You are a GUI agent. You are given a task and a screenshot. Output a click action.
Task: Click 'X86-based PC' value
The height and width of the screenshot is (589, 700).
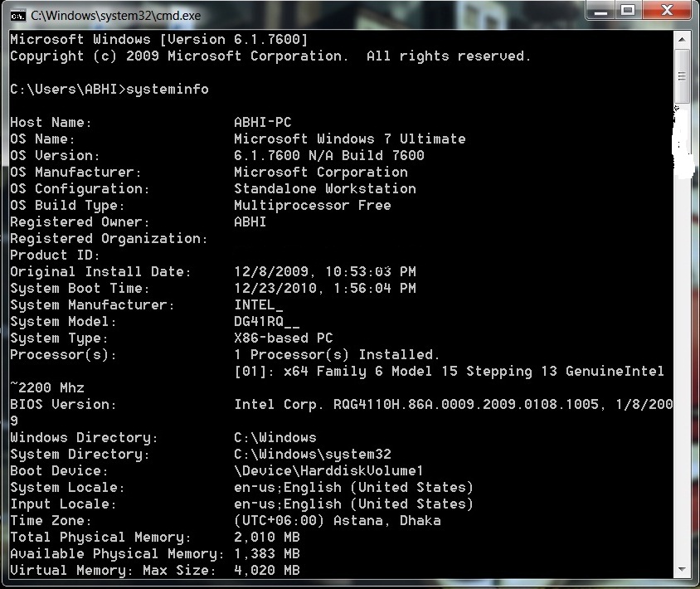[x=284, y=338]
